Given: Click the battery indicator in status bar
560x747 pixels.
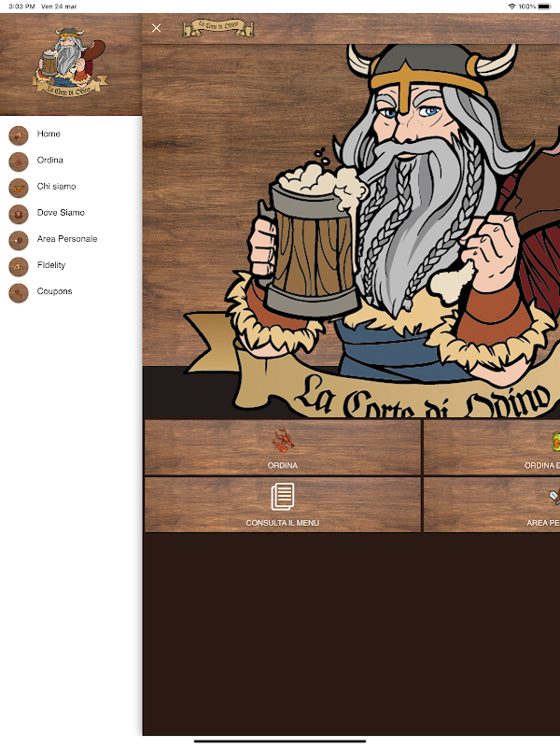Looking at the screenshot, I should point(544,7).
